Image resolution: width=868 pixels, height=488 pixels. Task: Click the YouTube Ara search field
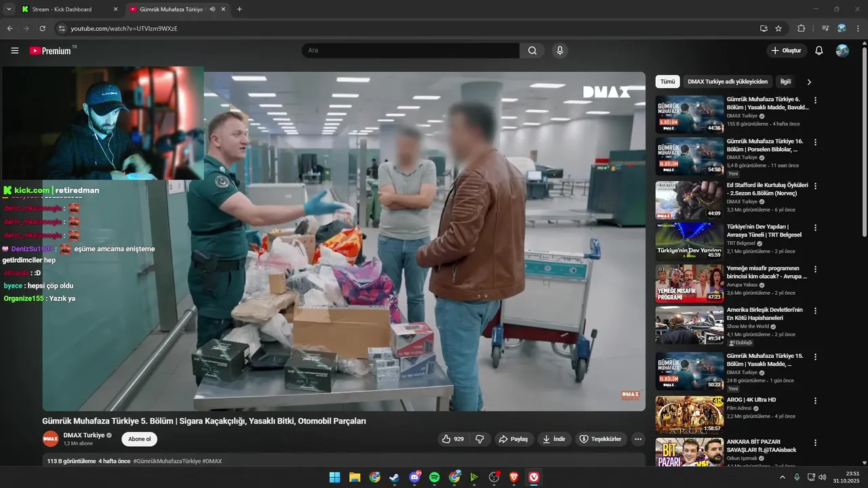[x=411, y=51]
